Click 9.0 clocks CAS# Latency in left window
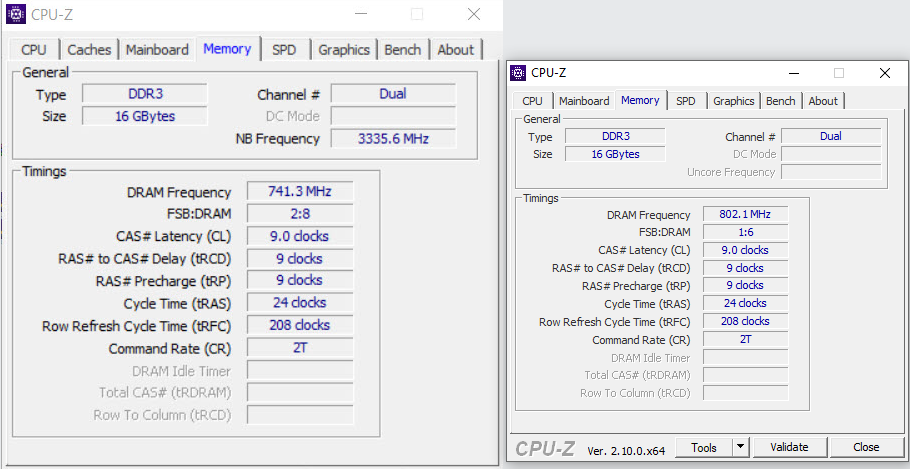 [x=300, y=236]
